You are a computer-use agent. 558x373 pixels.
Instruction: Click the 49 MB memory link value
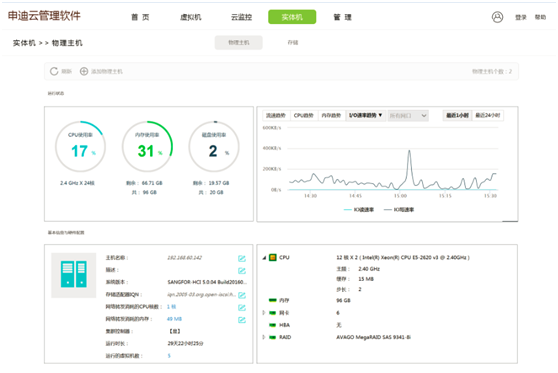[x=174, y=319]
